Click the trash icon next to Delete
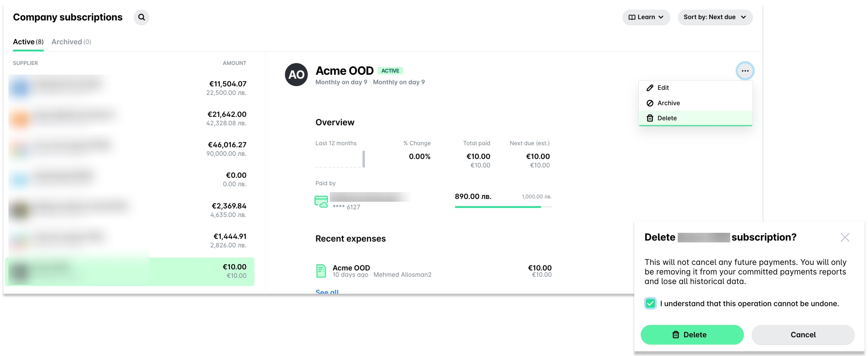Image resolution: width=868 pixels, height=356 pixels. [650, 118]
